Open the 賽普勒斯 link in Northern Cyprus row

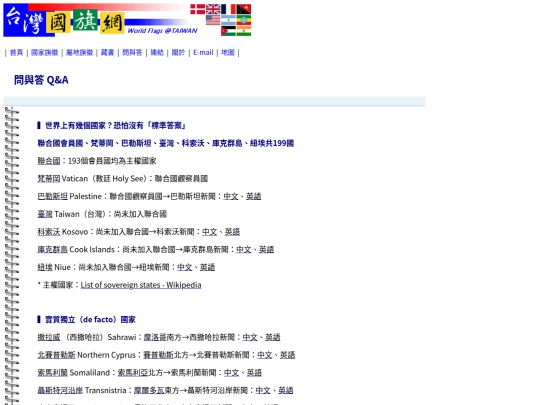158,355
